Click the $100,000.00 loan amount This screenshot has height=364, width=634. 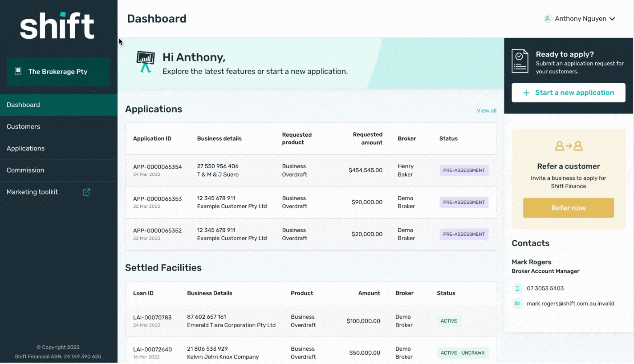tap(363, 321)
